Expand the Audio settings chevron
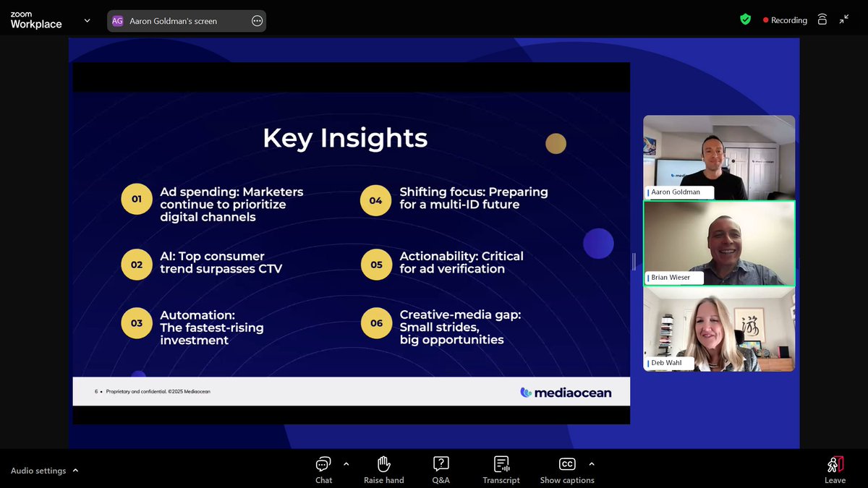The image size is (868, 488). [x=75, y=471]
